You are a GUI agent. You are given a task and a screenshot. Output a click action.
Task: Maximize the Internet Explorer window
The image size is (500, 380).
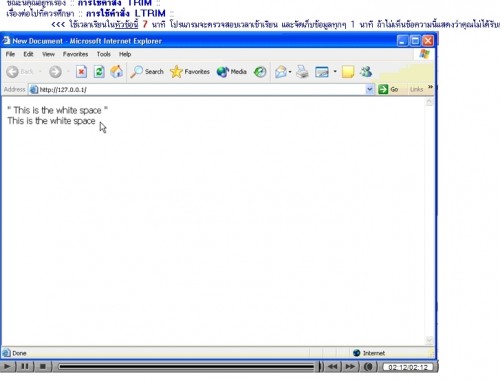click(x=415, y=41)
